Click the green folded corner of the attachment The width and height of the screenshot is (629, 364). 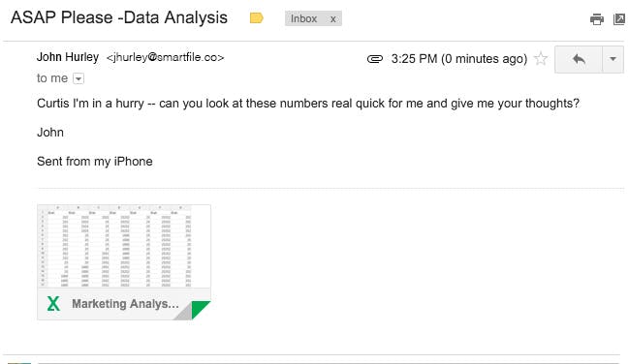[200, 308]
